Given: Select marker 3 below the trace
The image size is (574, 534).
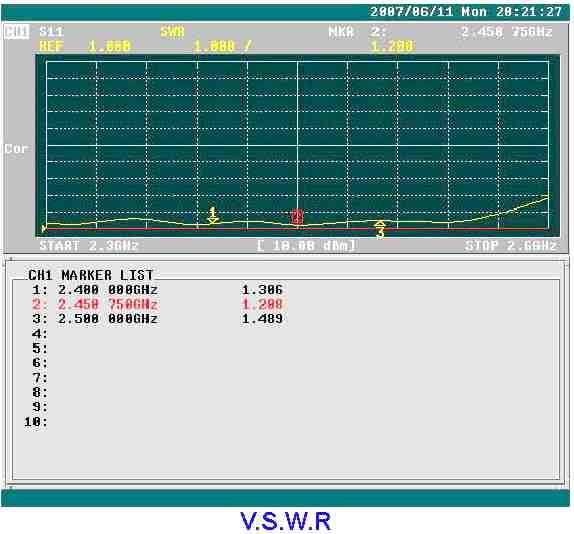Looking at the screenshot, I should pyautogui.click(x=381, y=229).
